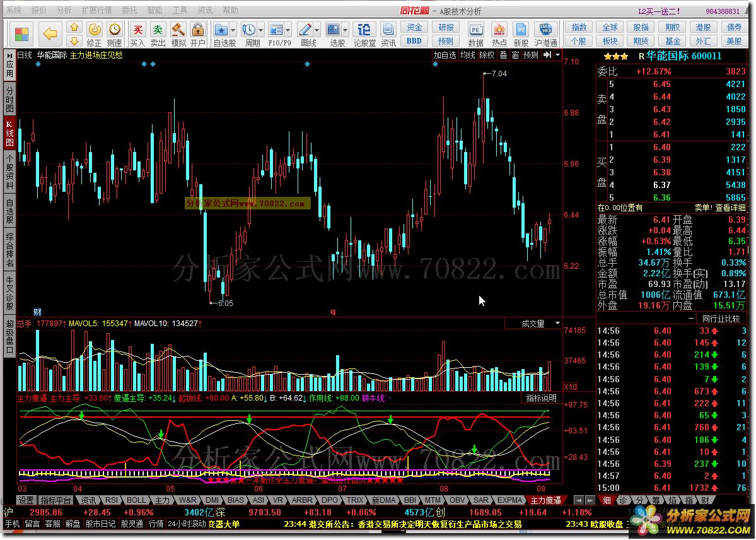Viewport: 756px width, 540px height.
Task: Click the 卖出 sell icon
Action: [x=158, y=30]
